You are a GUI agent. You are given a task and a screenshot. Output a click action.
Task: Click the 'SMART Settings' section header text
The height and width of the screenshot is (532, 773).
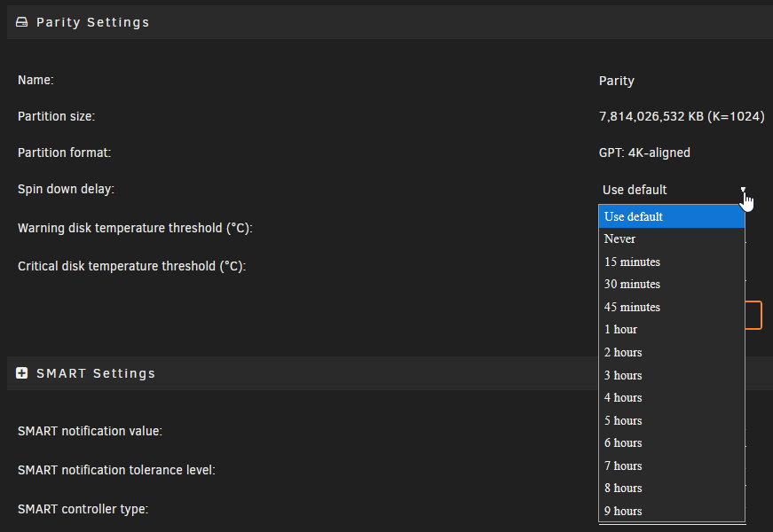coord(96,373)
